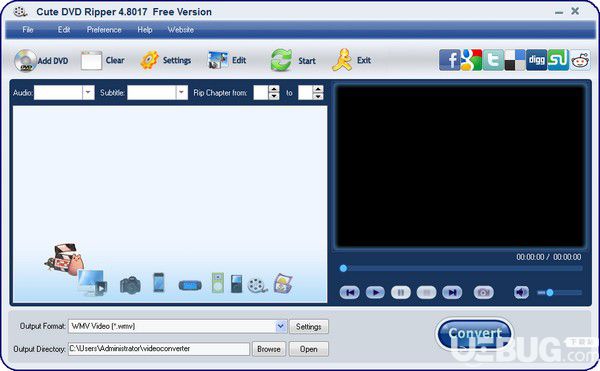Pause the preview video

pyautogui.click(x=401, y=293)
